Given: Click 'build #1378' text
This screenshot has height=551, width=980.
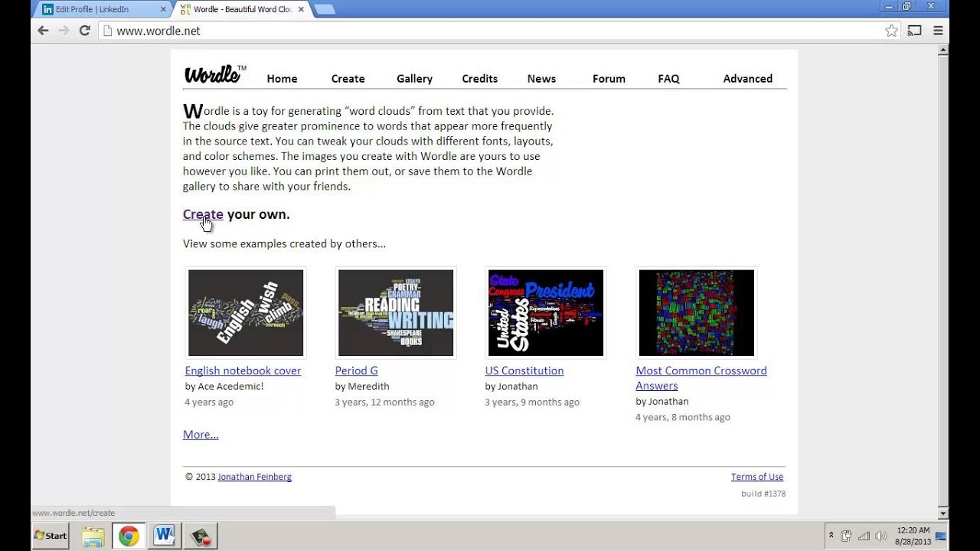Looking at the screenshot, I should 763,494.
